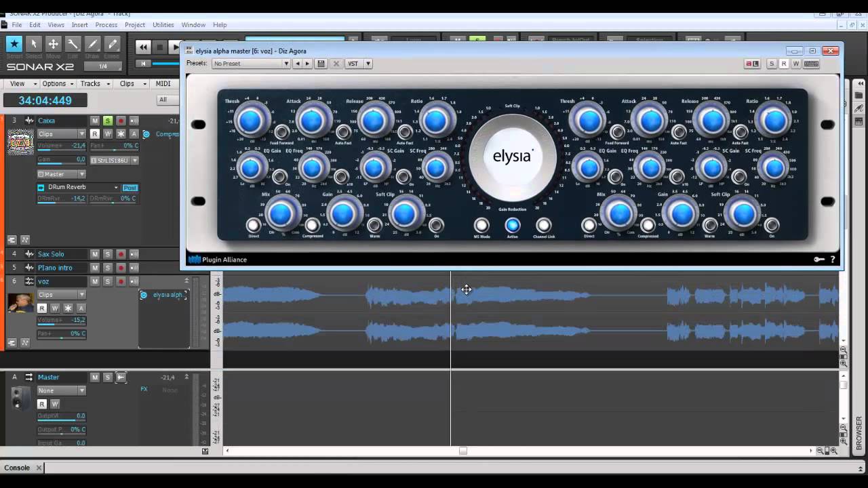Toggle freeze on the Caixa track

pos(121,134)
